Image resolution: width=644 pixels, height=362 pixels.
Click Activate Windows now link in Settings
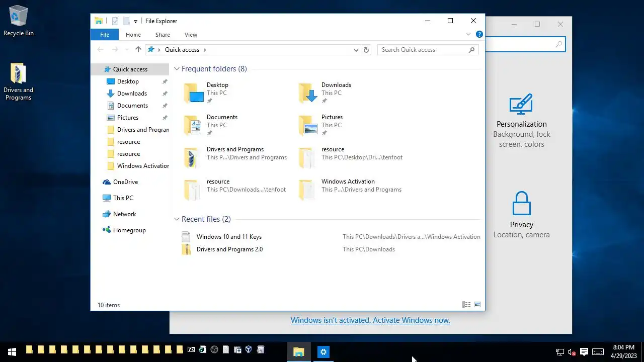coord(370,320)
